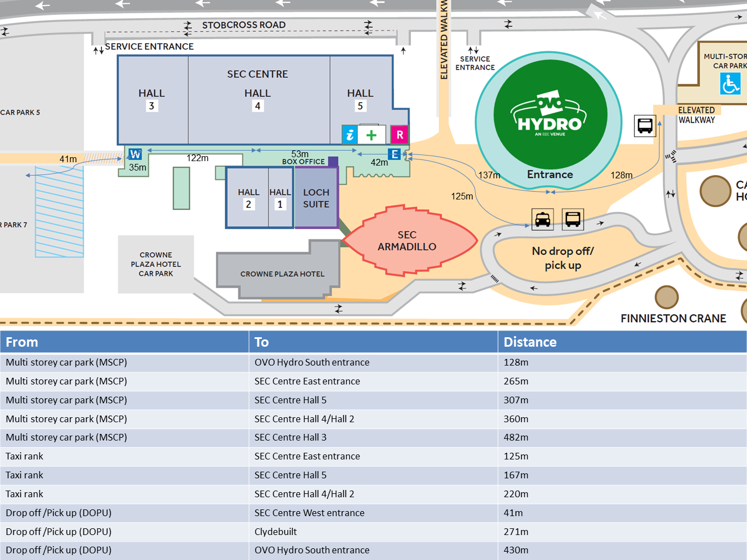Click the blue 'W' west entrance marker

[x=135, y=154]
